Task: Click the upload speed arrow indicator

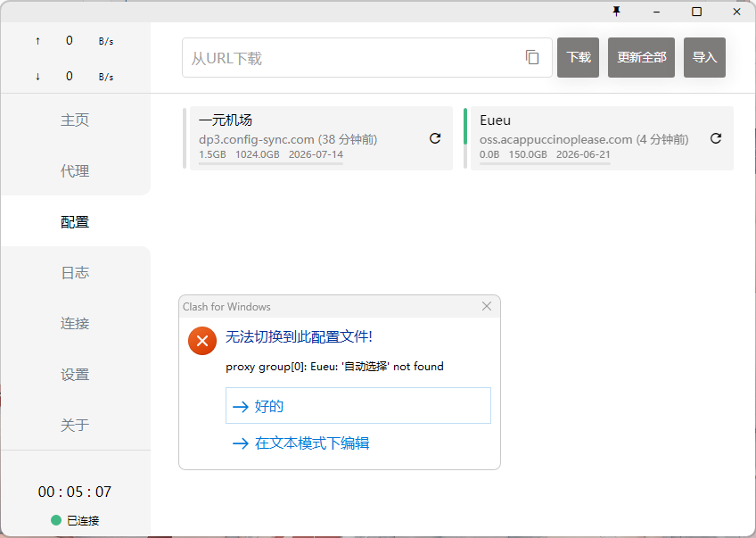Action: pyautogui.click(x=37, y=41)
